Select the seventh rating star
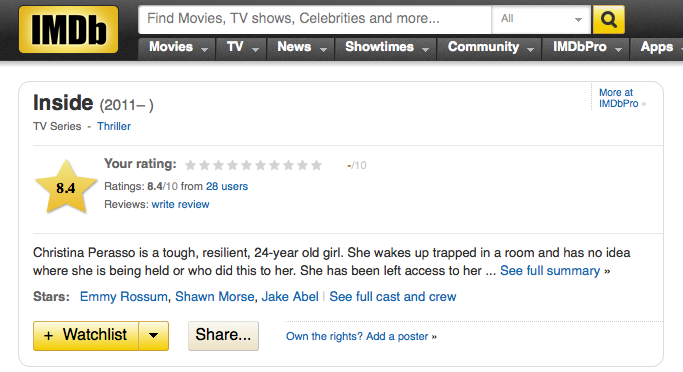 [274, 165]
